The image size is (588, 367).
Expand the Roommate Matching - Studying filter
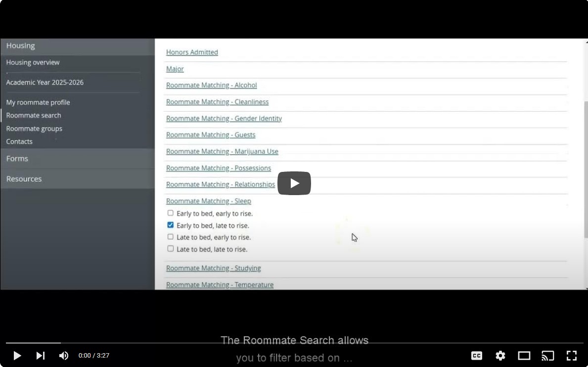tap(213, 268)
